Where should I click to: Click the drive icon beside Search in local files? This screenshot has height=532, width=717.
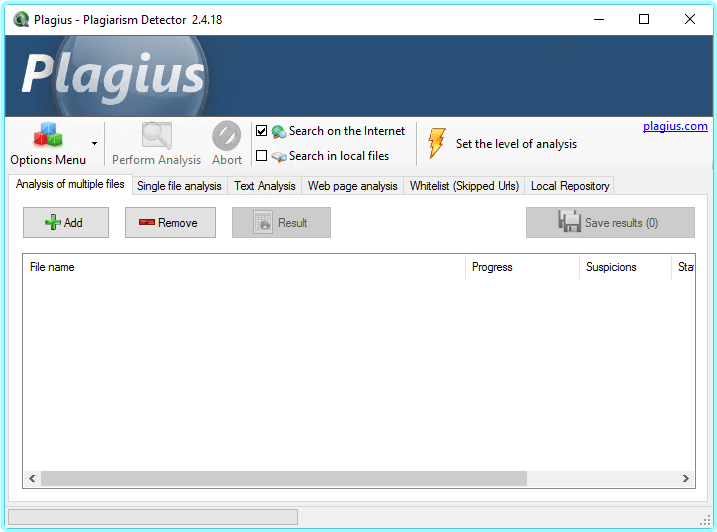coord(278,156)
